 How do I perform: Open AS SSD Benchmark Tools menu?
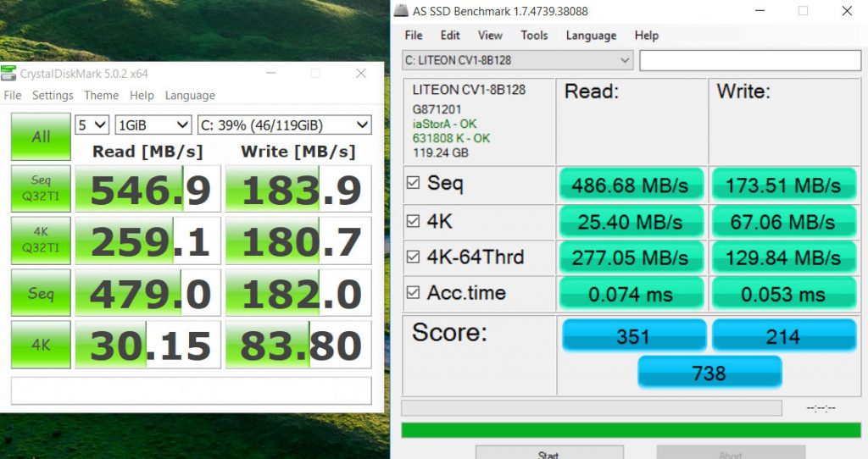[x=534, y=36]
